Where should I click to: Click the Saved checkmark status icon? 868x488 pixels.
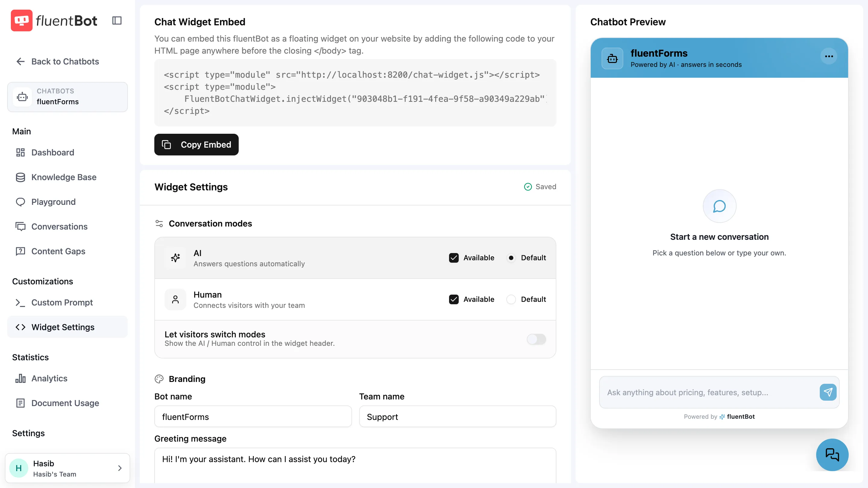point(528,186)
